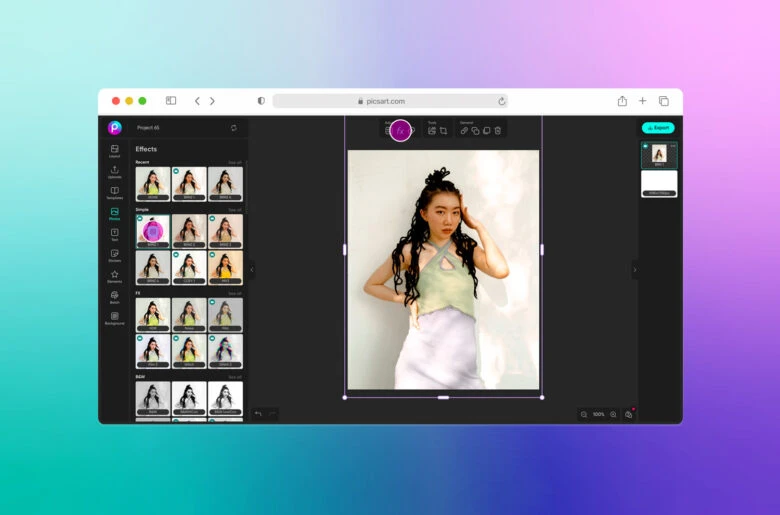Image resolution: width=780 pixels, height=515 pixels.
Task: Click the undo arrow button
Action: [258, 413]
